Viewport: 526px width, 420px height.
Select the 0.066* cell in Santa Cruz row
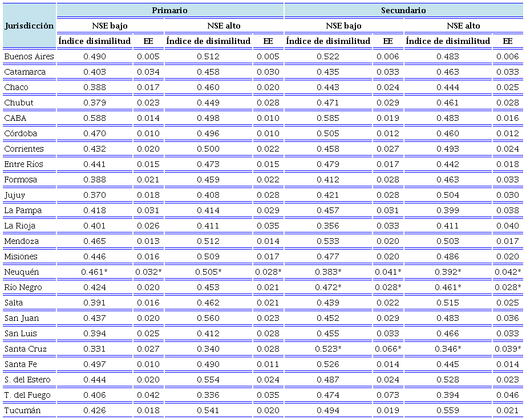click(388, 349)
